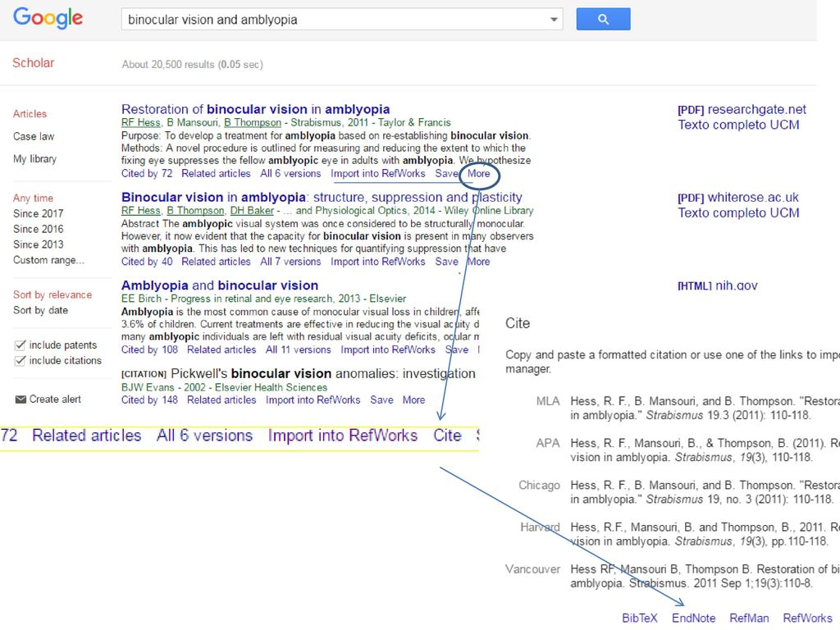The height and width of the screenshot is (630, 840).
Task: Open My library in the sidebar
Action: (34, 158)
